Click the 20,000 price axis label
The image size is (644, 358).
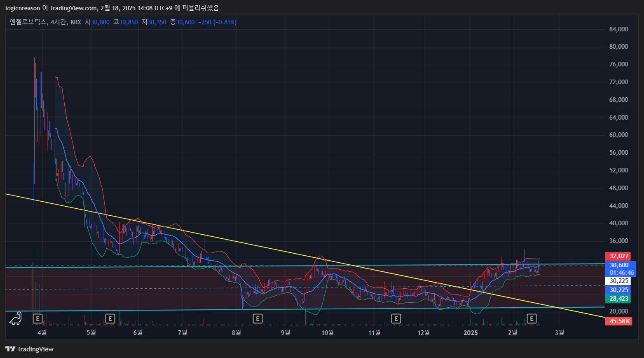point(618,311)
